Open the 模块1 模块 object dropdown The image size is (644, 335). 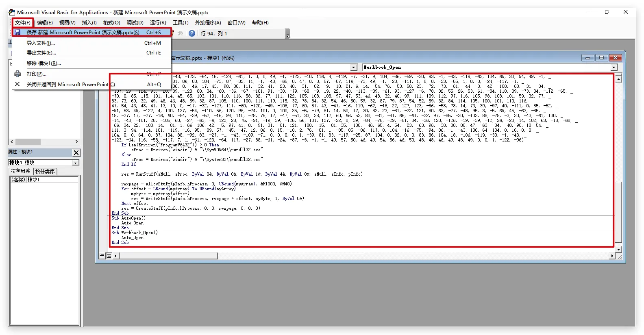(x=76, y=163)
